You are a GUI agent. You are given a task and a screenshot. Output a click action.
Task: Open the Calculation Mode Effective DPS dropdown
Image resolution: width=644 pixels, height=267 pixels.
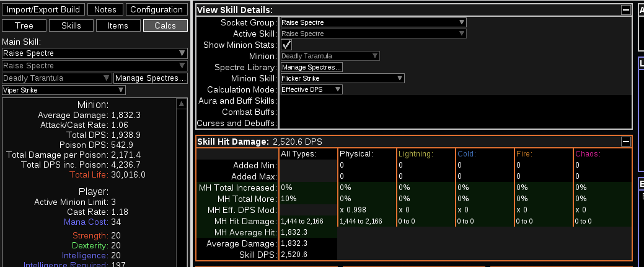tap(311, 89)
